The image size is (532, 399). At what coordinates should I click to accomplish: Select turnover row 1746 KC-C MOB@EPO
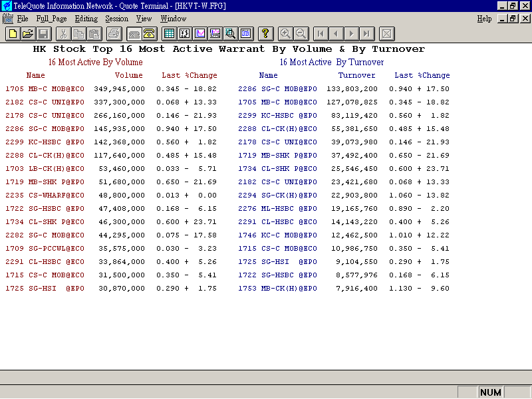(344, 235)
